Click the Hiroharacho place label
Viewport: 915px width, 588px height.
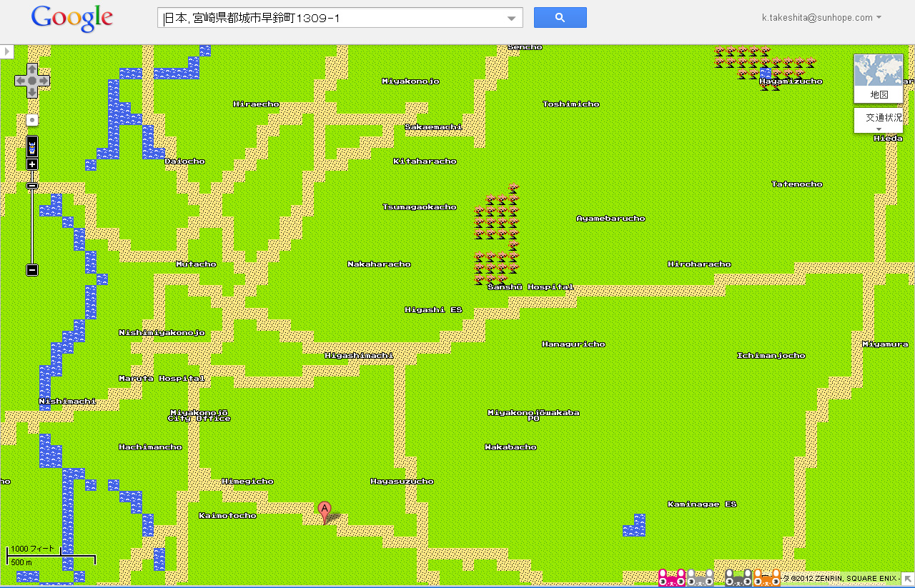pos(699,264)
